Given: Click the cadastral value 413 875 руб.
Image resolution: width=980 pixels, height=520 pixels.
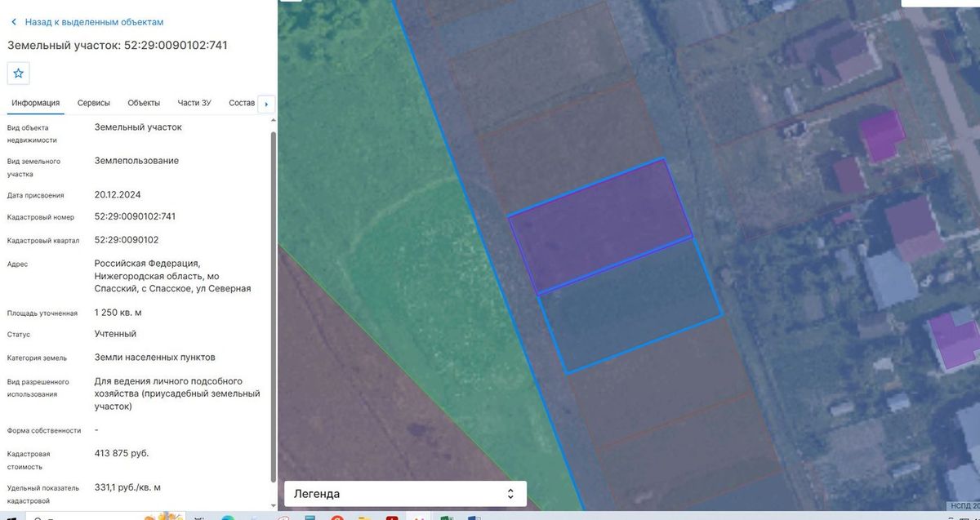Looking at the screenshot, I should [x=122, y=453].
